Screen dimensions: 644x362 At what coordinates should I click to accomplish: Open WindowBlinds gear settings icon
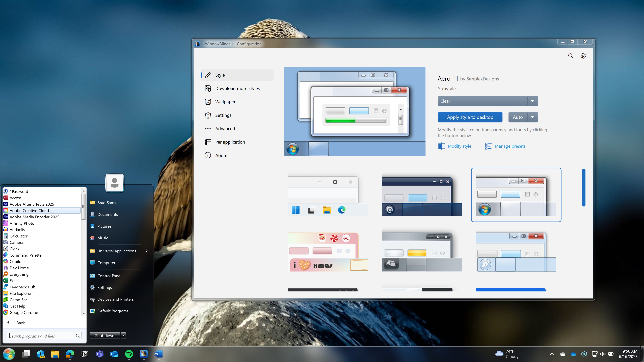pyautogui.click(x=583, y=56)
